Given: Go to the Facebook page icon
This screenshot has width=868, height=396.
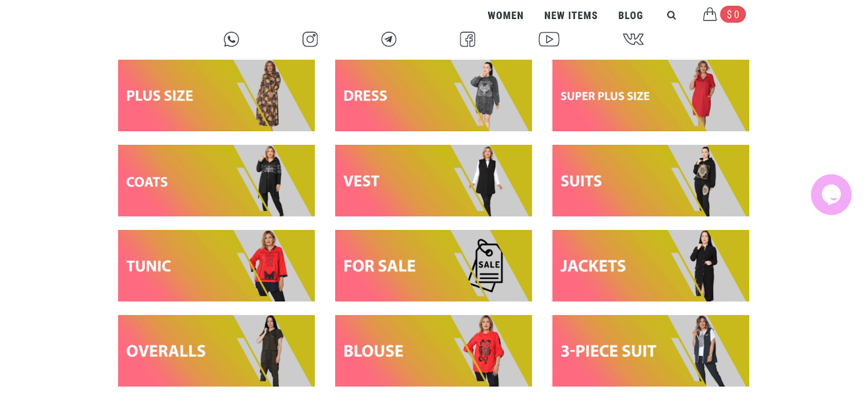Looking at the screenshot, I should [x=468, y=39].
